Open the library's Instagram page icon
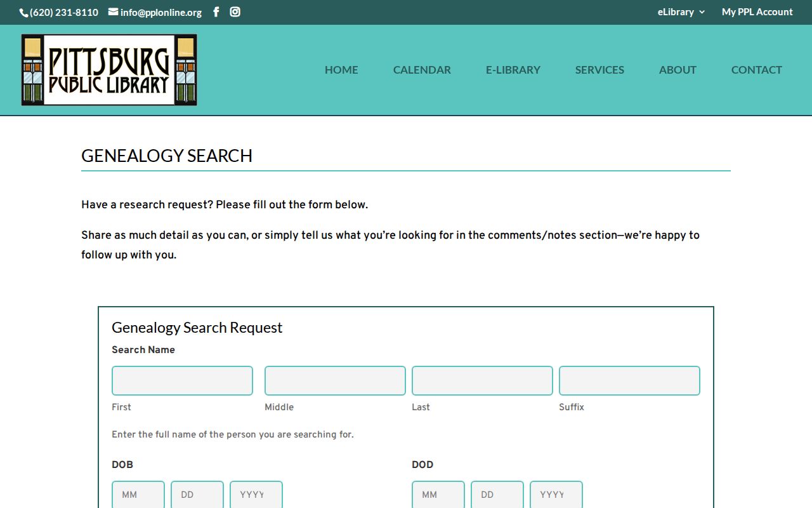This screenshot has width=812, height=508. pos(235,12)
